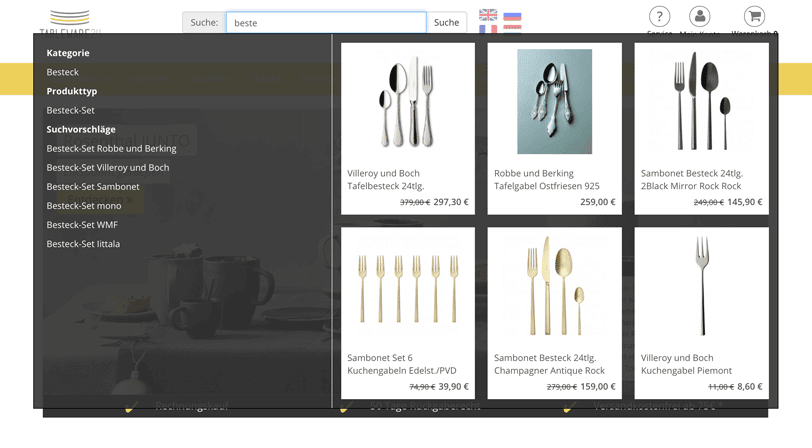Open the Service help question-mark icon
The width and height of the screenshot is (812, 448).
659,17
